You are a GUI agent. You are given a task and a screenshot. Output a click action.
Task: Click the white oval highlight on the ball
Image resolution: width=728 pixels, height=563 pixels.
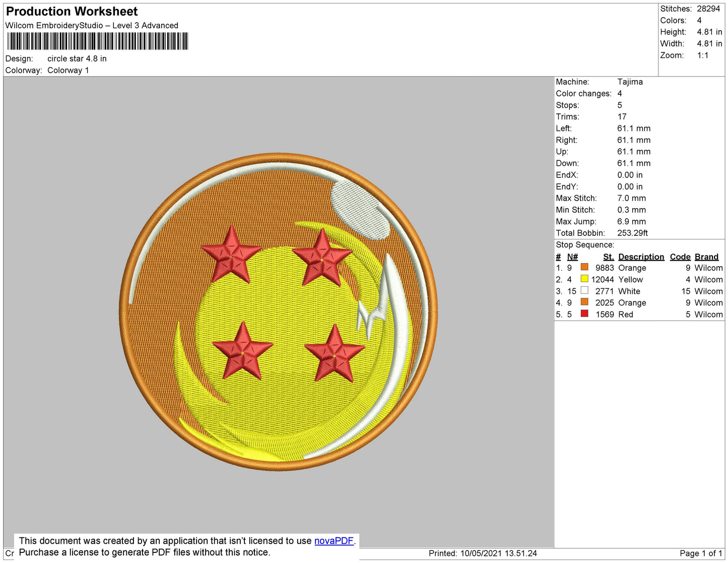tap(360, 210)
